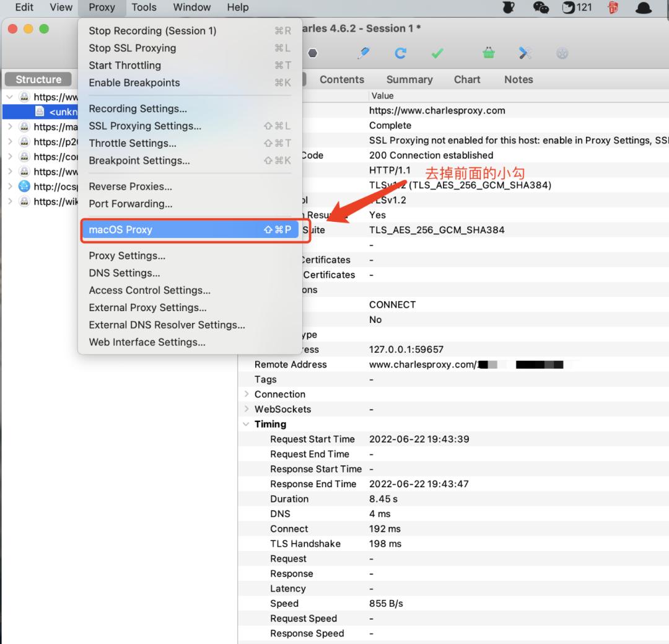Select the Tags row
This screenshot has width=669, height=644.
453,379
